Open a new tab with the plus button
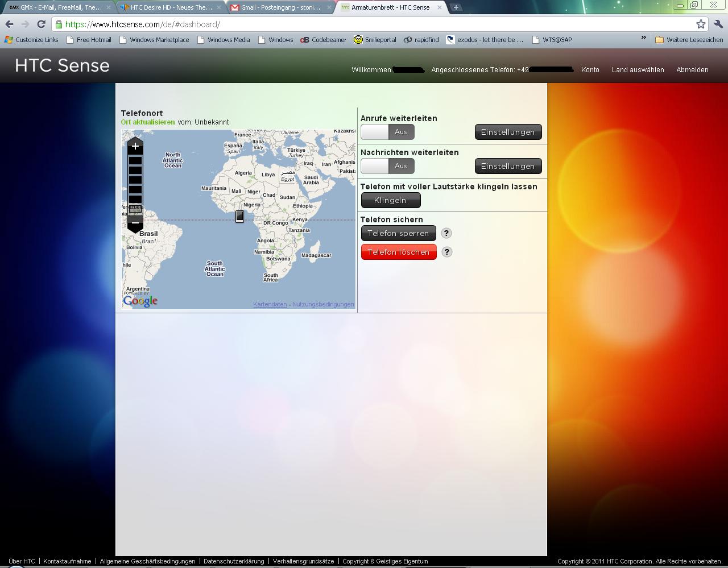 pyautogui.click(x=456, y=7)
